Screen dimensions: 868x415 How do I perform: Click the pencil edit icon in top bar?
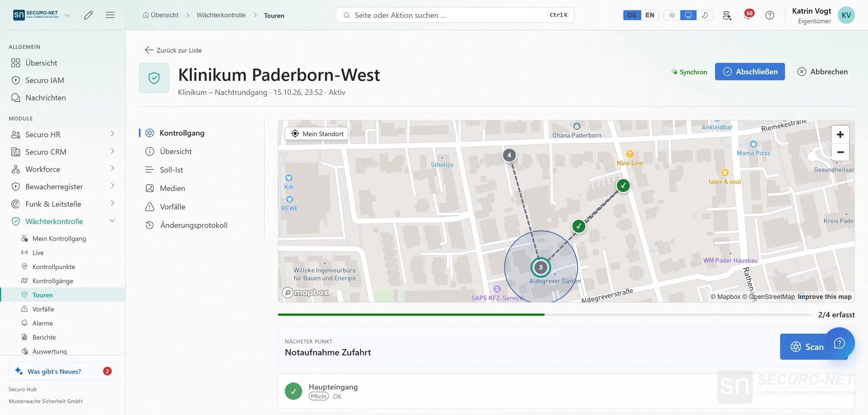tap(89, 15)
